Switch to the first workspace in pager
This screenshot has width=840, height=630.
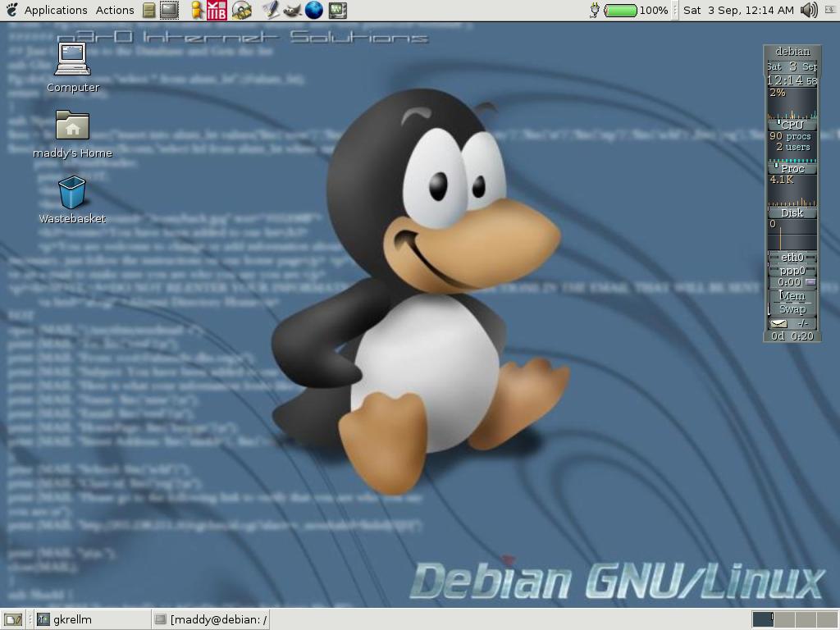pos(763,619)
